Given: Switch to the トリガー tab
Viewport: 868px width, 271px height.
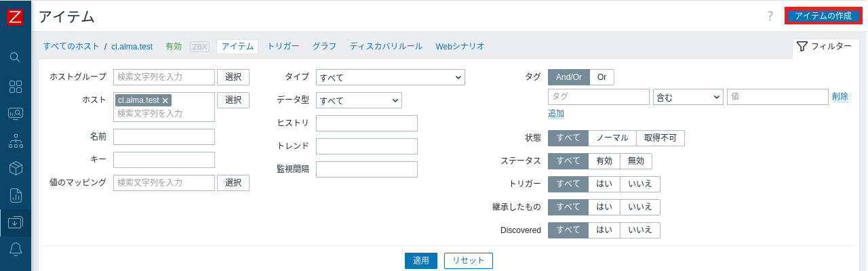Looking at the screenshot, I should click(283, 46).
